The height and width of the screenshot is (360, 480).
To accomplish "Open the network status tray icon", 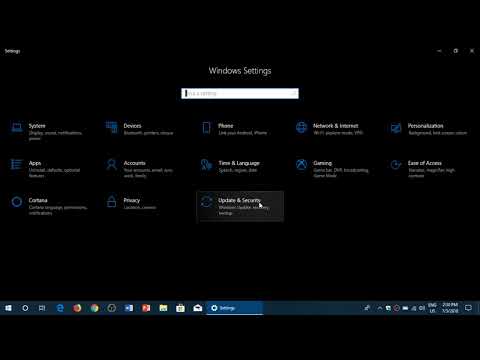I will [x=413, y=308].
